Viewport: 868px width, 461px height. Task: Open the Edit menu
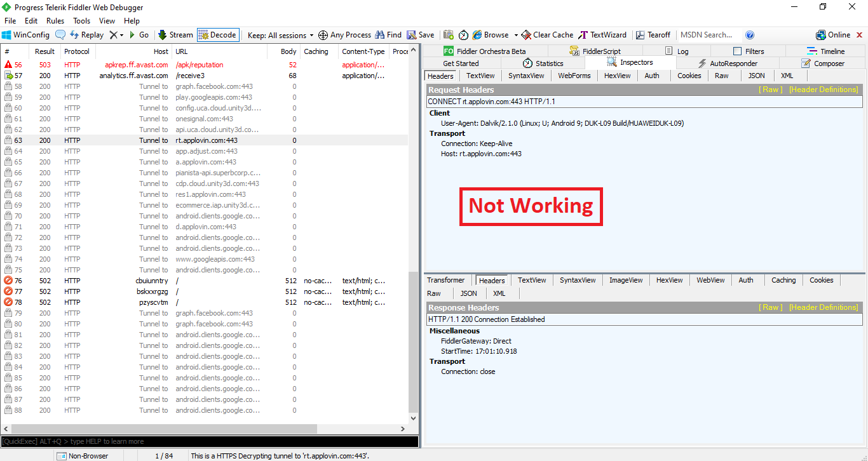[31, 21]
